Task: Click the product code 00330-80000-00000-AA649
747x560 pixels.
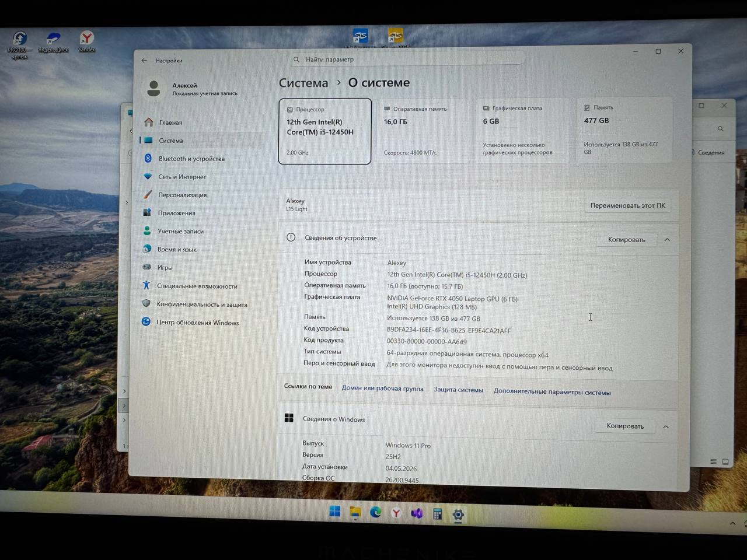Action: pos(427,342)
